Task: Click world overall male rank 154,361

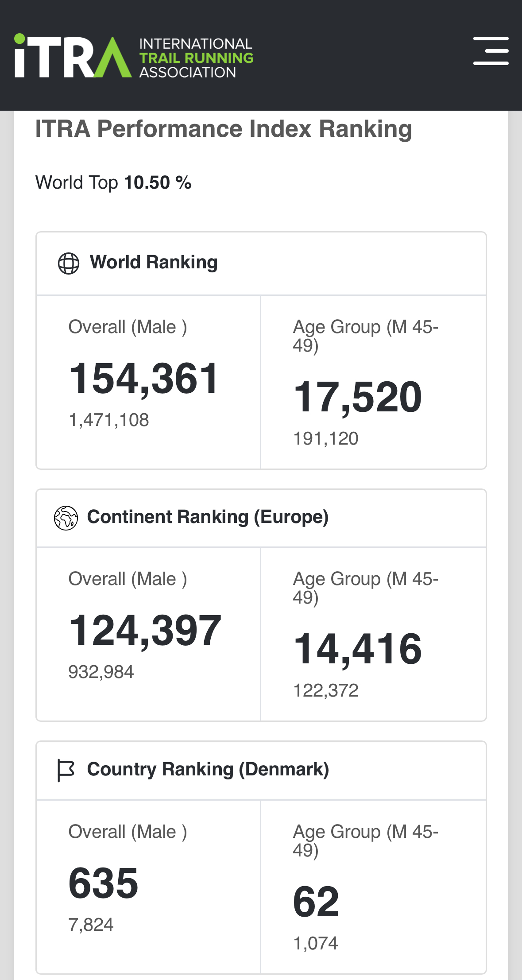Action: tap(144, 378)
